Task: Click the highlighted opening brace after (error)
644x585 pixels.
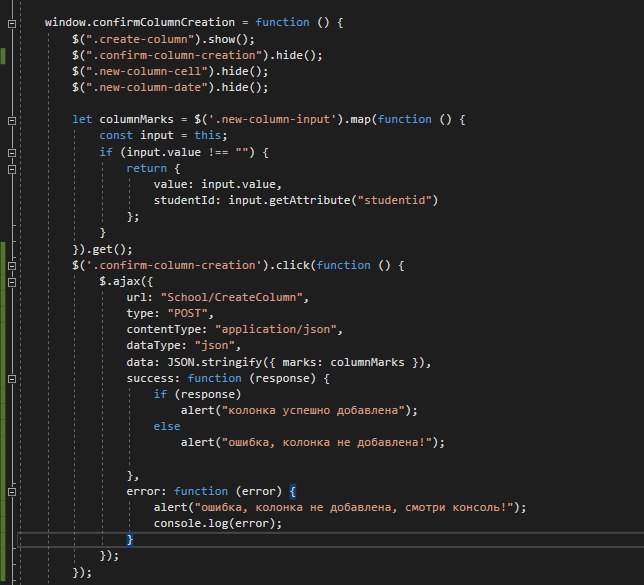Action: coord(292,491)
